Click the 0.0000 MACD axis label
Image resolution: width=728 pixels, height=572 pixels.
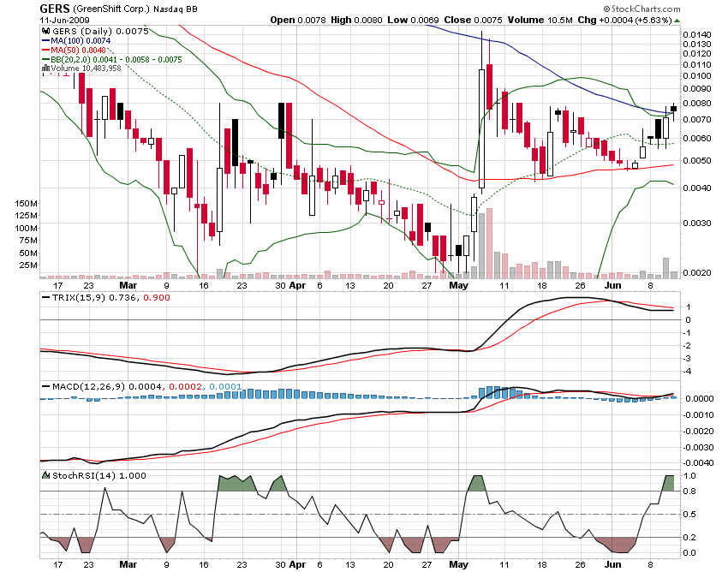pos(699,399)
